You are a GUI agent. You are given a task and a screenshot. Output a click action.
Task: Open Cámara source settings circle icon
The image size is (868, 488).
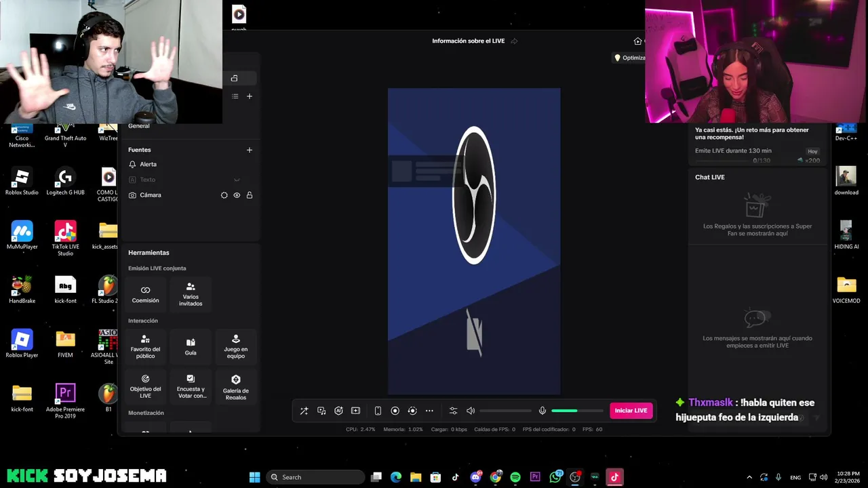tap(224, 195)
